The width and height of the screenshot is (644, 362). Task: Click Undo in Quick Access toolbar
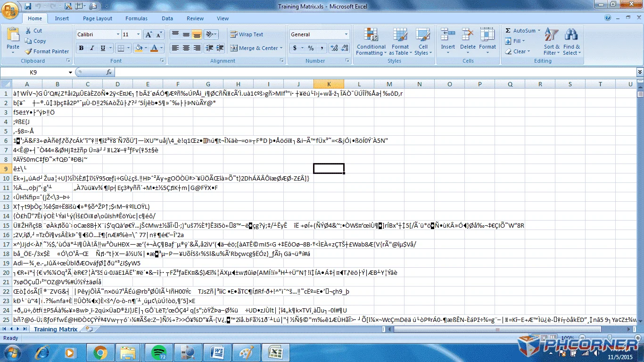(x=39, y=6)
